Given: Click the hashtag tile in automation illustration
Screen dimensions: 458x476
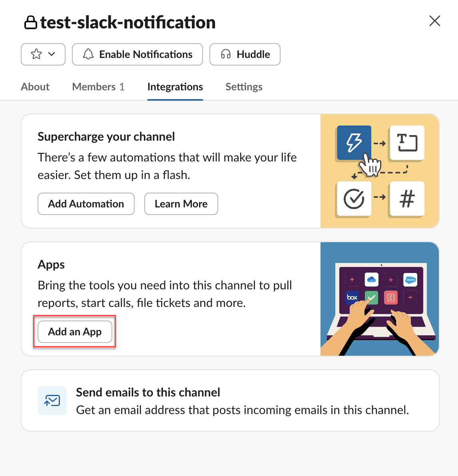Looking at the screenshot, I should [x=407, y=199].
